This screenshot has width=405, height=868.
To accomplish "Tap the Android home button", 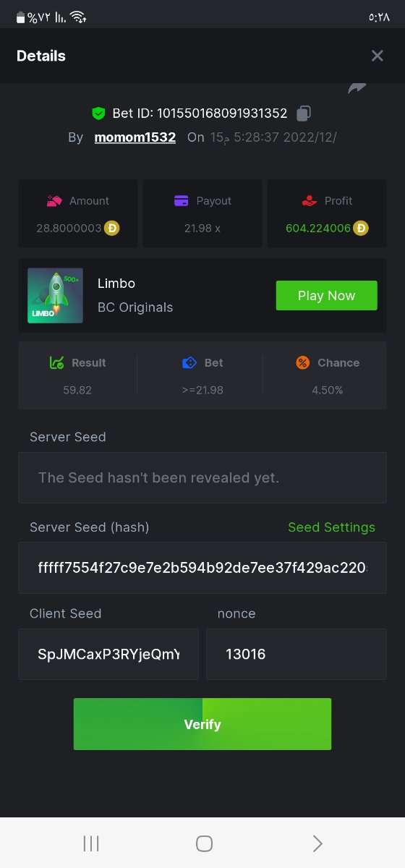I will click(204, 843).
